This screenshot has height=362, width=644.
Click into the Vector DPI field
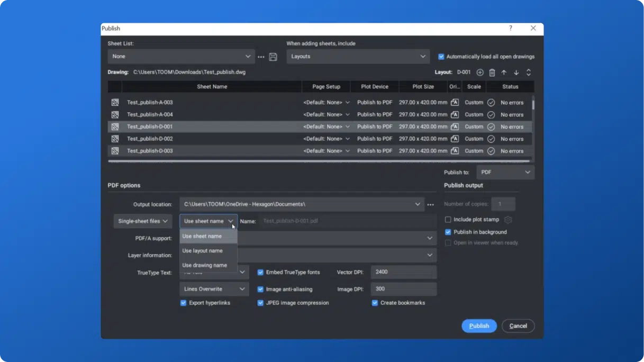(x=403, y=272)
